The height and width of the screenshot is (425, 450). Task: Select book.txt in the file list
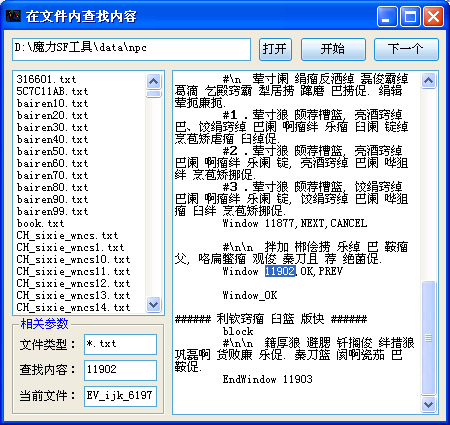(x=40, y=223)
